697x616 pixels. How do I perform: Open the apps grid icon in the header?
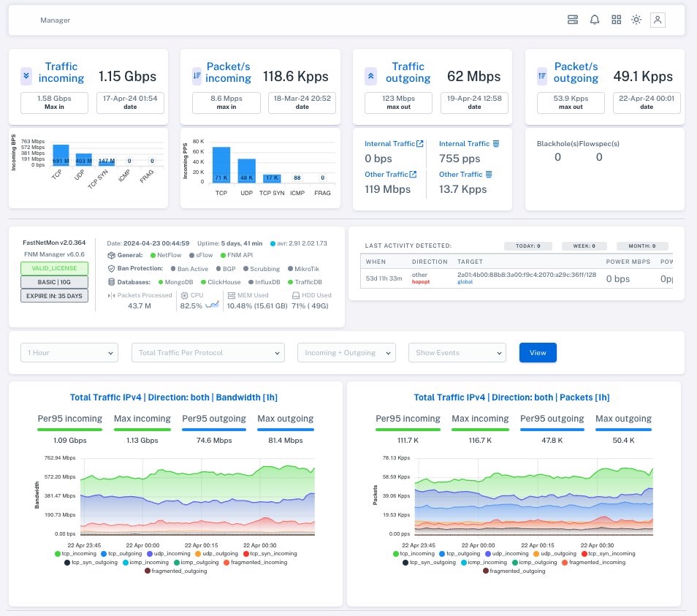click(615, 20)
